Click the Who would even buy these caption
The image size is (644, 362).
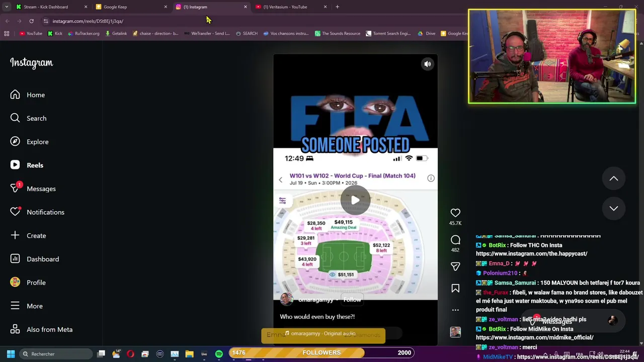(317, 317)
